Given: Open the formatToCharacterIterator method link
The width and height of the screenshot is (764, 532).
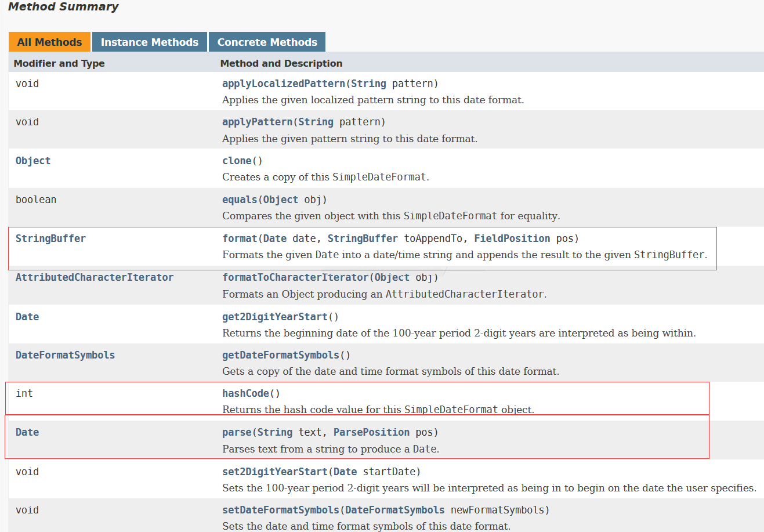Looking at the screenshot, I should click(295, 277).
